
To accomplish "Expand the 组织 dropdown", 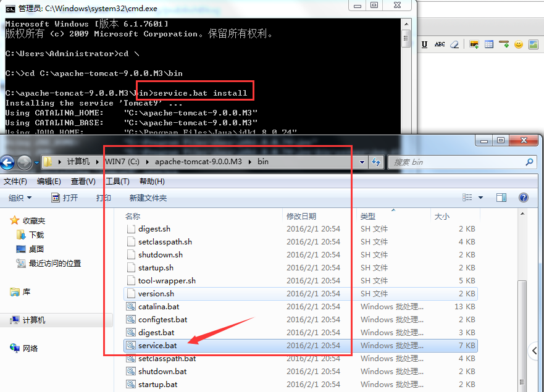I will [x=20, y=198].
